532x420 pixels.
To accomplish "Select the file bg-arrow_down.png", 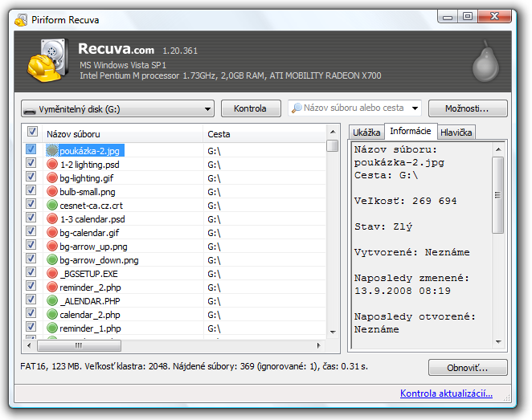I will coord(99,260).
